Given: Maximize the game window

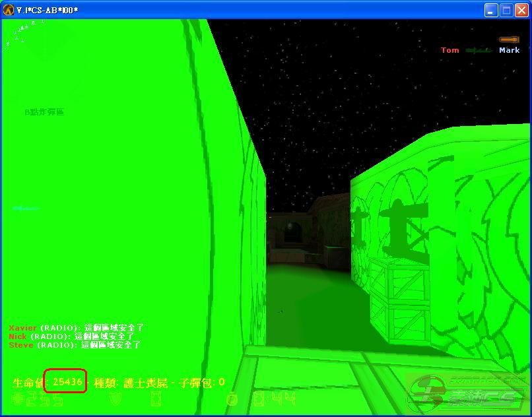Looking at the screenshot, I should [506, 10].
